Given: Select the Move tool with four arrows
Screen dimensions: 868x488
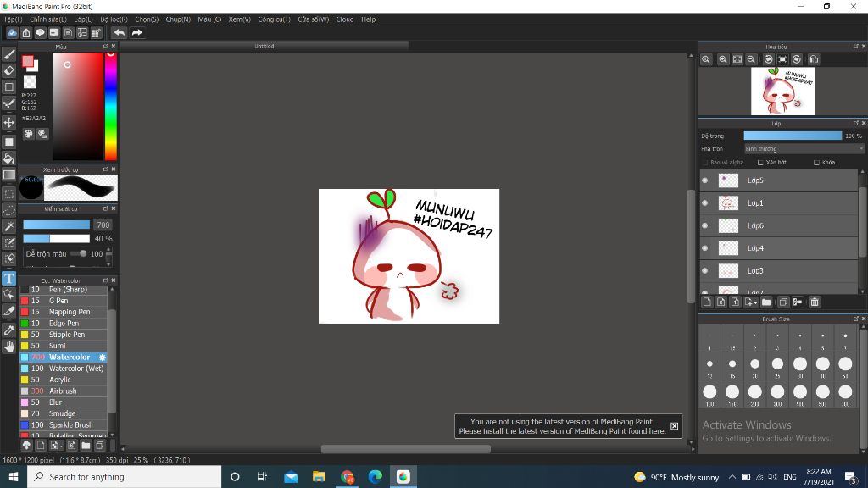Looking at the screenshot, I should coord(8,122).
